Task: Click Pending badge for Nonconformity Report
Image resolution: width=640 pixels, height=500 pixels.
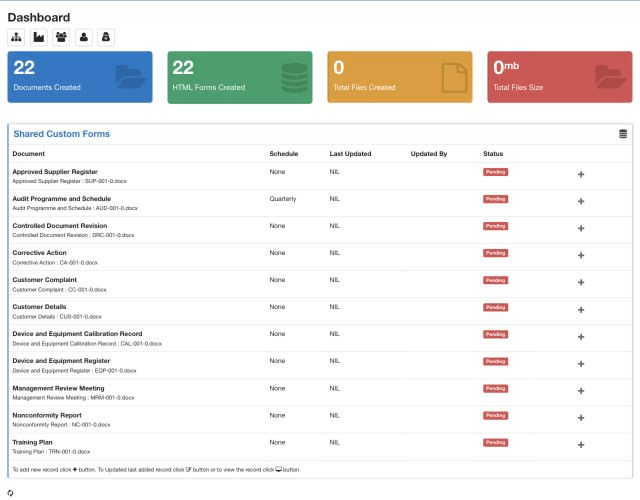Action: pyautogui.click(x=496, y=416)
